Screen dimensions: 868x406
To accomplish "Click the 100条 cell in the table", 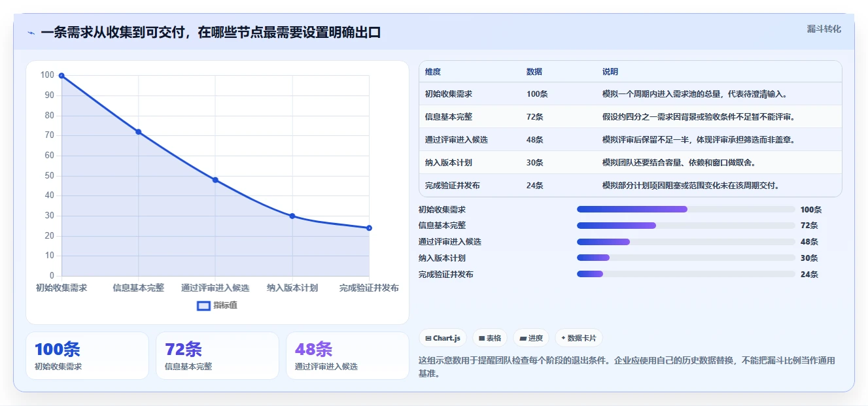I will pyautogui.click(x=536, y=94).
